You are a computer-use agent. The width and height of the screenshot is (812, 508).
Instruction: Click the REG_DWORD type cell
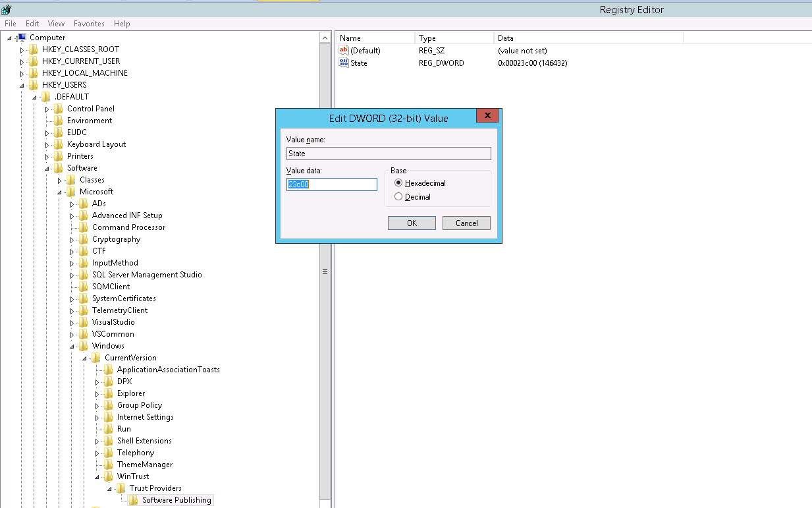(x=441, y=63)
